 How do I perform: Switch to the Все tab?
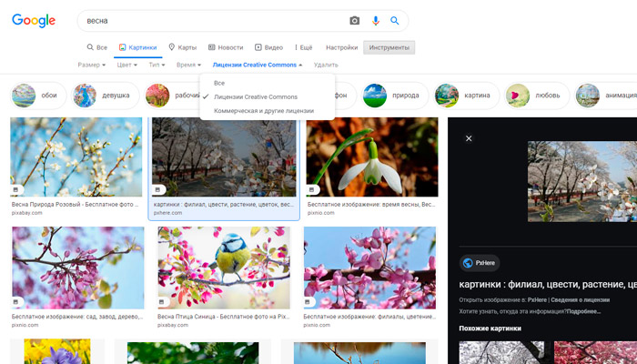(97, 47)
